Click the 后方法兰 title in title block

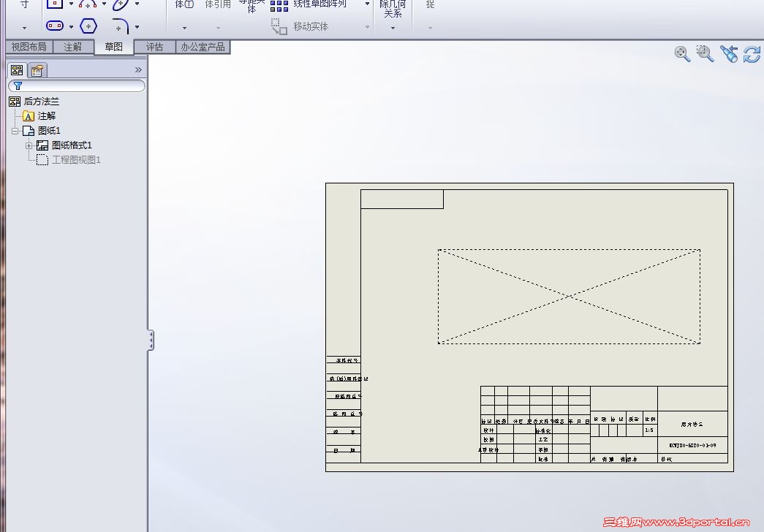(x=692, y=425)
